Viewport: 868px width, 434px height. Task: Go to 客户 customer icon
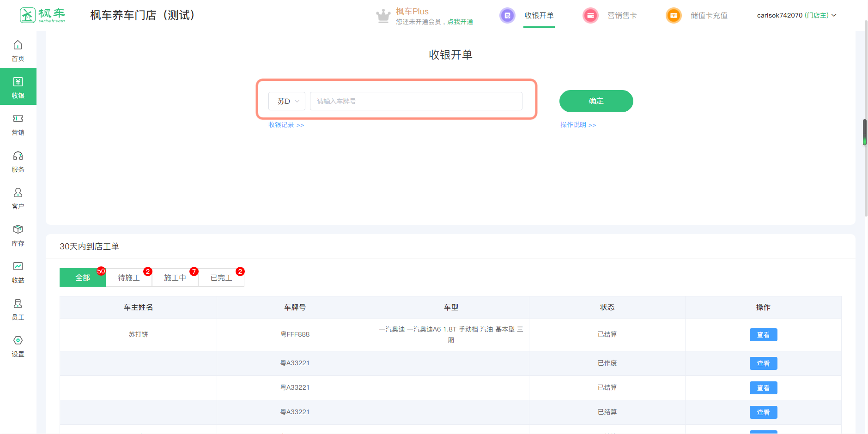pyautogui.click(x=18, y=193)
